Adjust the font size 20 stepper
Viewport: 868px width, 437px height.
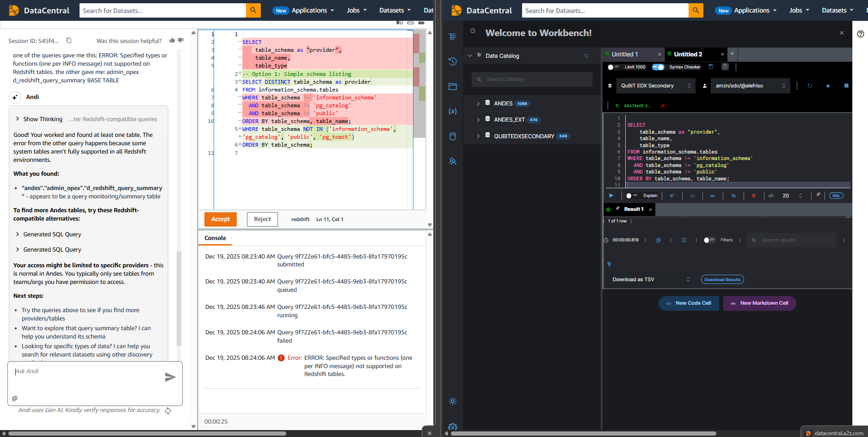800,196
